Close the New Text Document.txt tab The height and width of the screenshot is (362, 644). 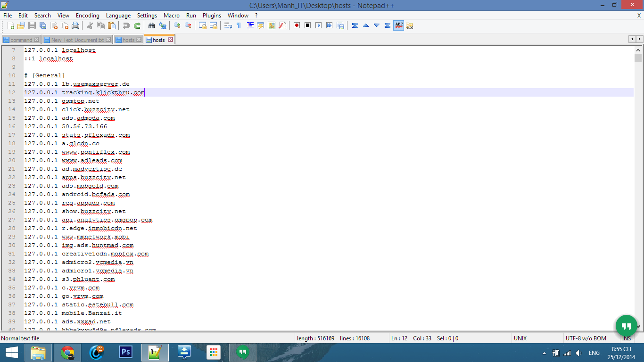coord(108,40)
